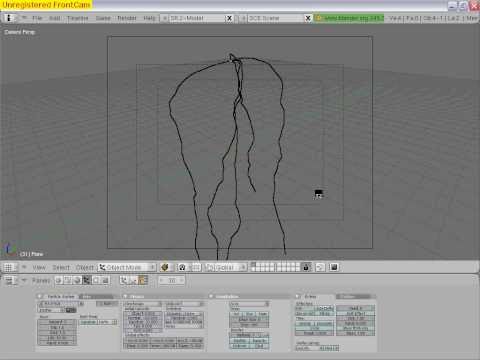Viewport: 480px width, 360px height.
Task: Click the SCE:Scene name field
Action: click(276, 18)
